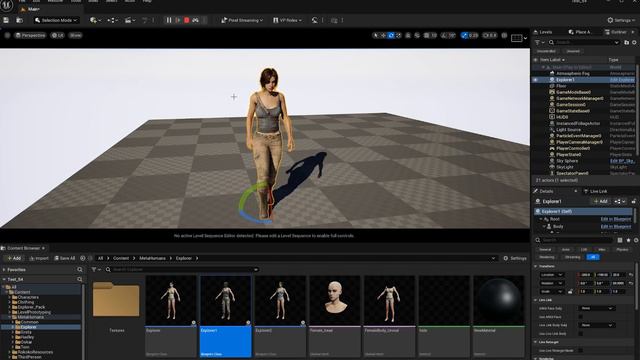The height and width of the screenshot is (360, 640).
Task: Click the Browse content icon next to Save
Action: (x=20, y=20)
